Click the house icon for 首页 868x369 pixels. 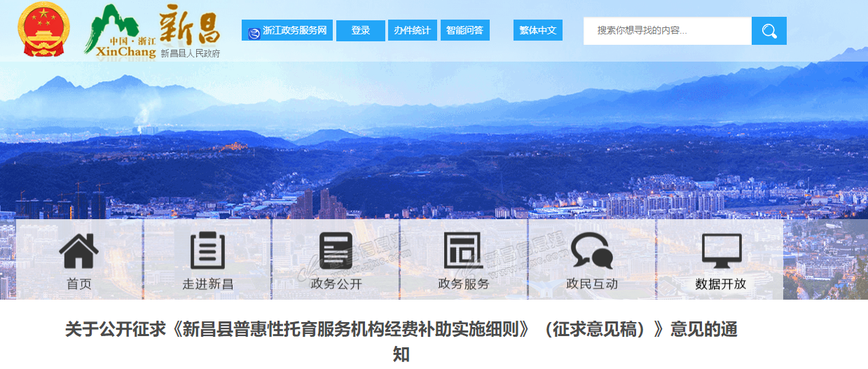[x=79, y=251]
